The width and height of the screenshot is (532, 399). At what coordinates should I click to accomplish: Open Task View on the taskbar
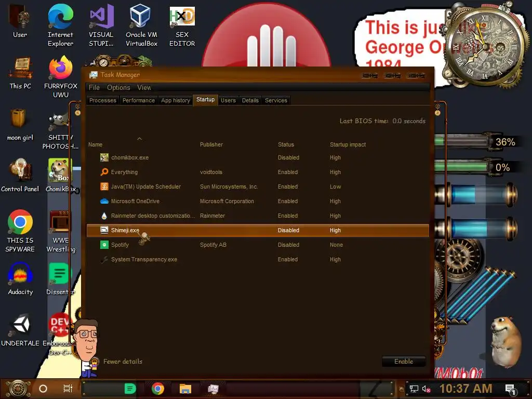68,389
